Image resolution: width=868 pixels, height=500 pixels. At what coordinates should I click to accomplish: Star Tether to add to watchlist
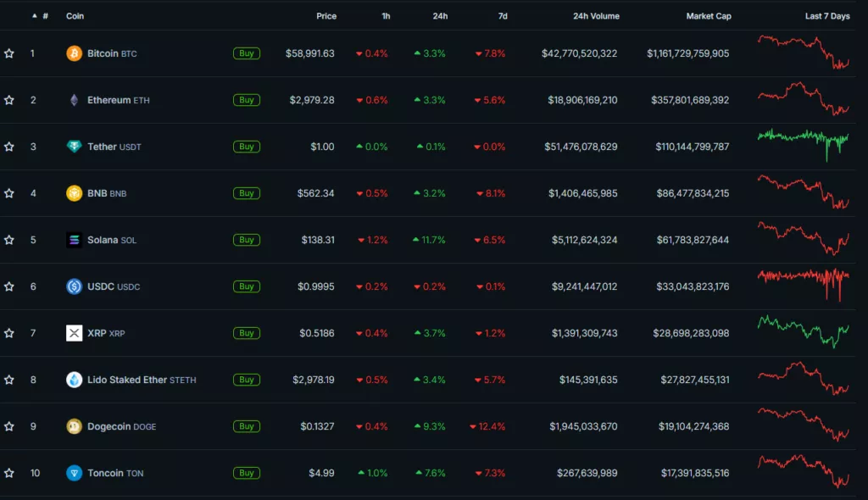tap(9, 146)
